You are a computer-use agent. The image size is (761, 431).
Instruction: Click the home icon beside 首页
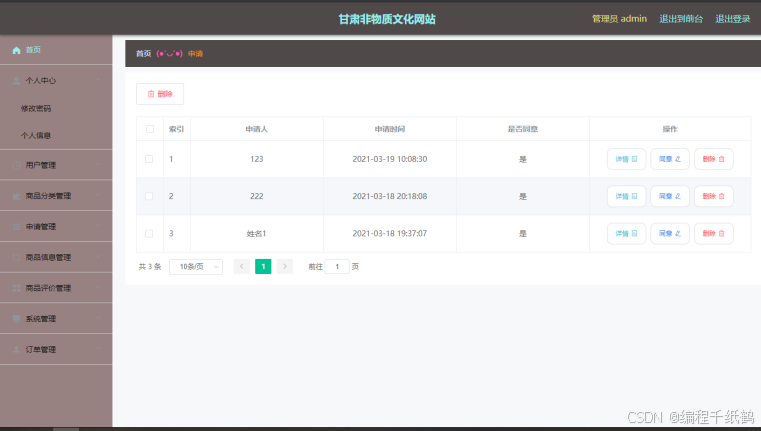tap(17, 50)
